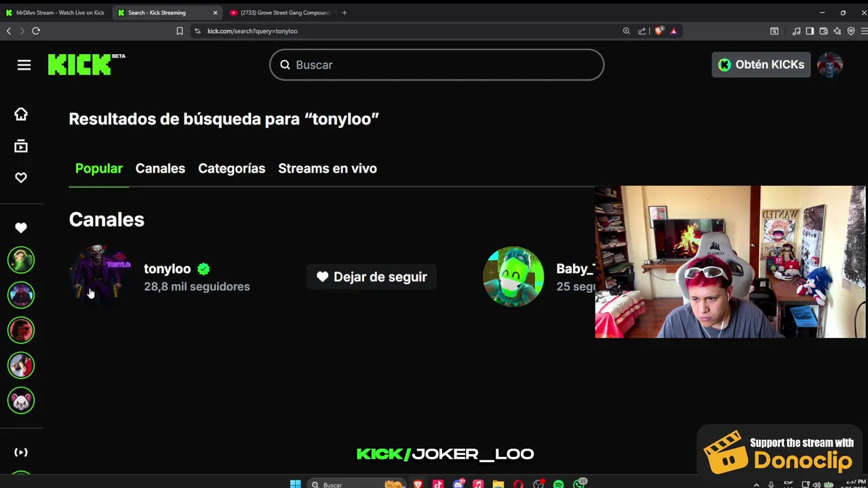This screenshot has height=488, width=868.
Task: Switch to Grove Street Gang YouTube tab
Action: click(x=280, y=12)
